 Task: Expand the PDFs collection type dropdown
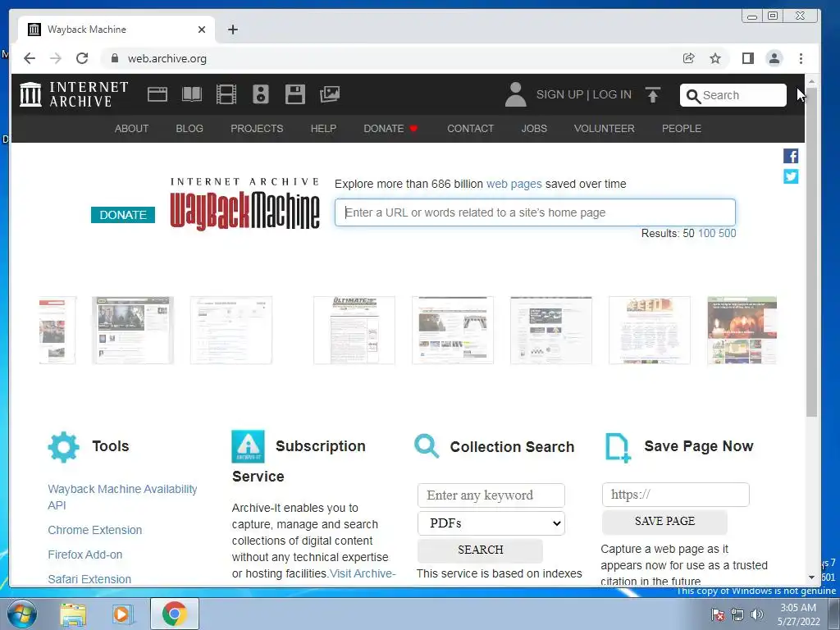491,523
